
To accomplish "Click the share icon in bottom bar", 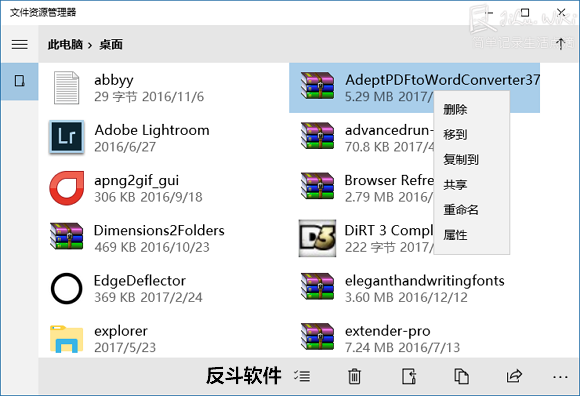I will point(514,376).
